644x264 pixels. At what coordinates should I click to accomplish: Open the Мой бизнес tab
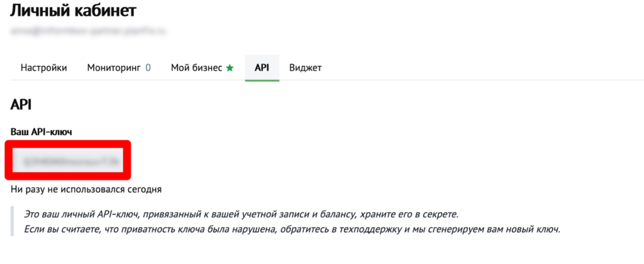click(196, 68)
